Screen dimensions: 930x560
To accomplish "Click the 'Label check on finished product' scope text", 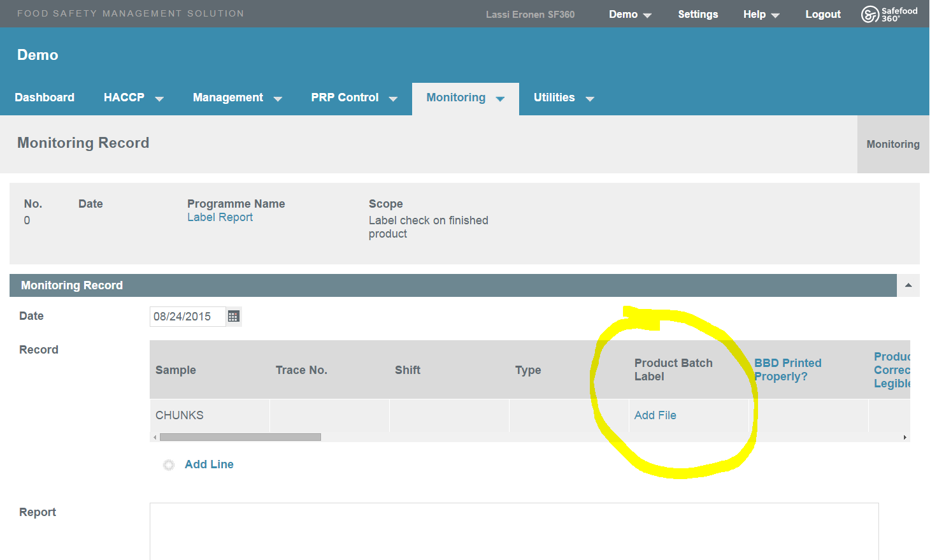I will pyautogui.click(x=429, y=227).
